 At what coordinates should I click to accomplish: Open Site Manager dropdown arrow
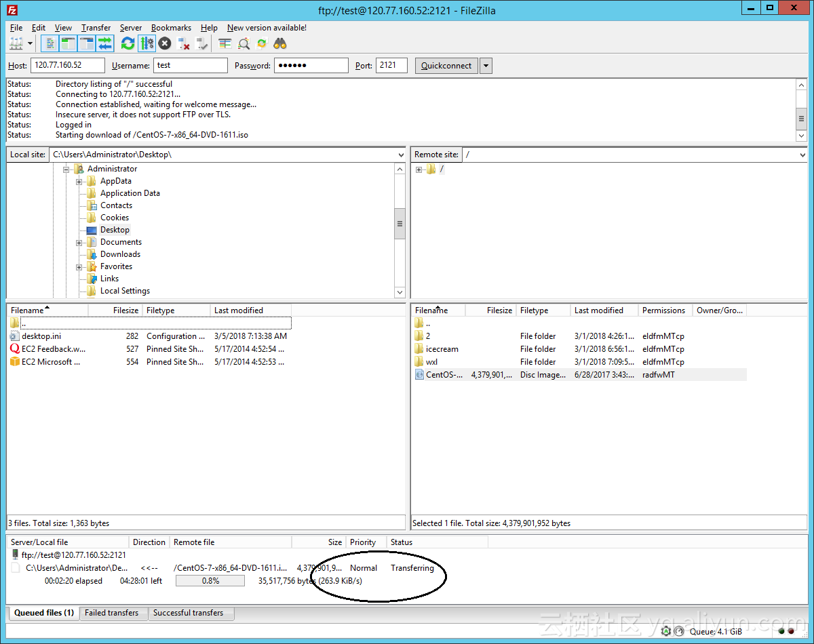[x=30, y=43]
